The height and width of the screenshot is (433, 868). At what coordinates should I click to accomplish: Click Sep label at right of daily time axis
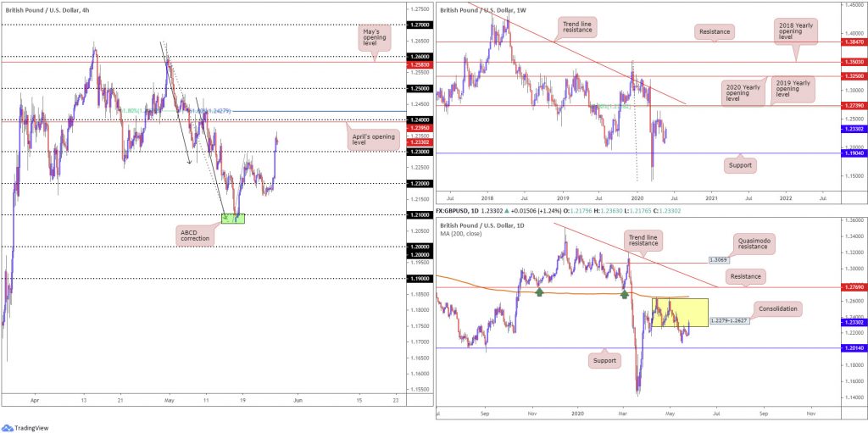(x=765, y=413)
